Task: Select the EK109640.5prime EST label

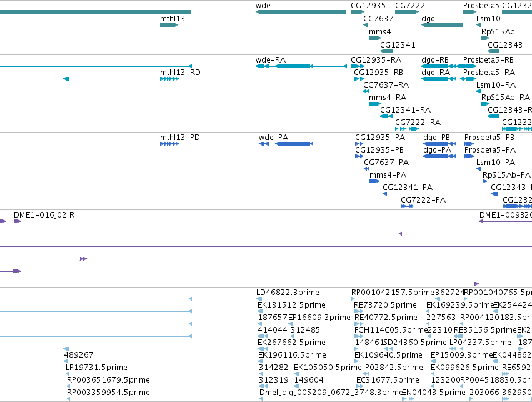Action: tap(388, 355)
